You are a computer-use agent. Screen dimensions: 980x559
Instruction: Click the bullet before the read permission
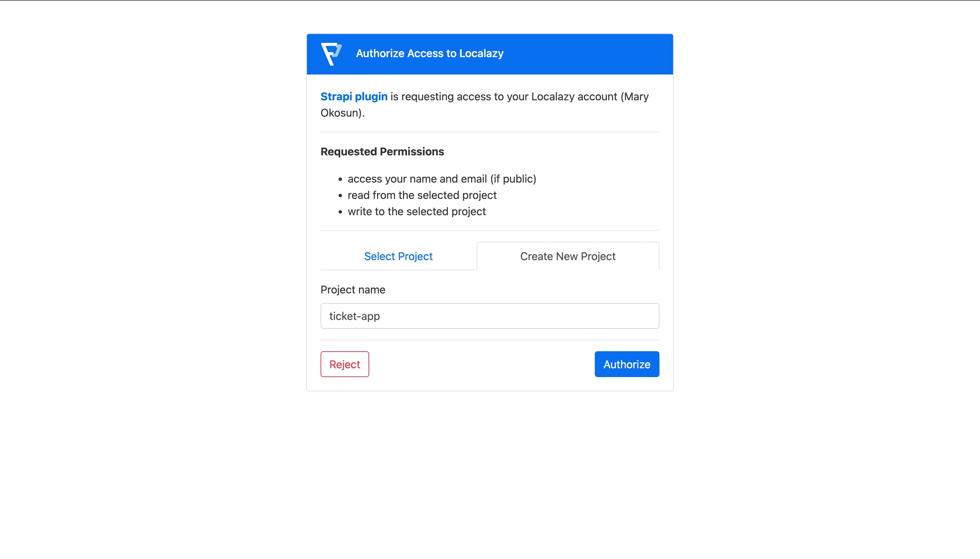click(x=340, y=196)
